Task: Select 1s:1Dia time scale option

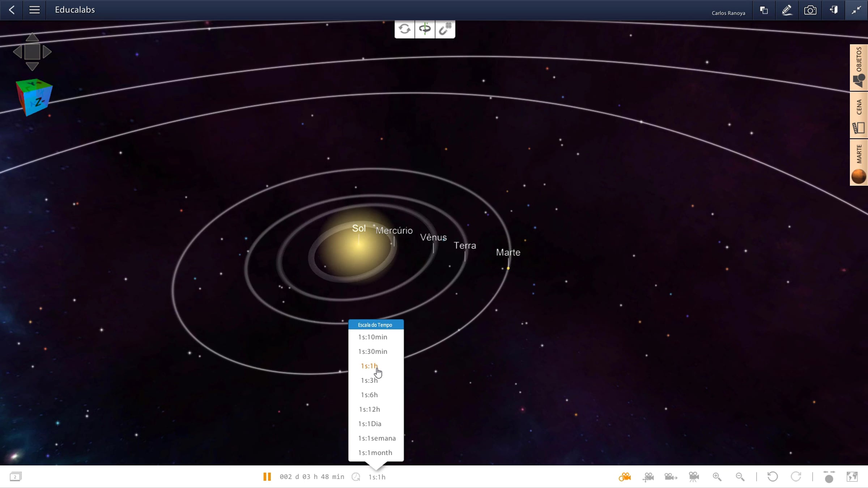Action: coord(370,424)
